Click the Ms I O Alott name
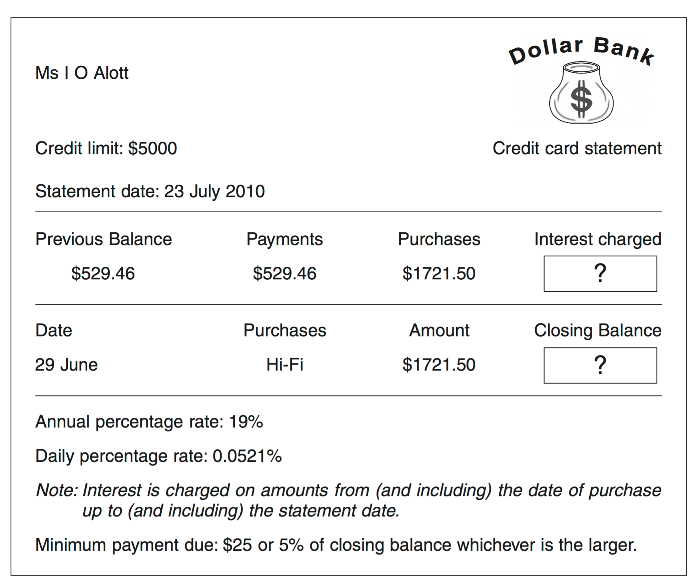 82,73
